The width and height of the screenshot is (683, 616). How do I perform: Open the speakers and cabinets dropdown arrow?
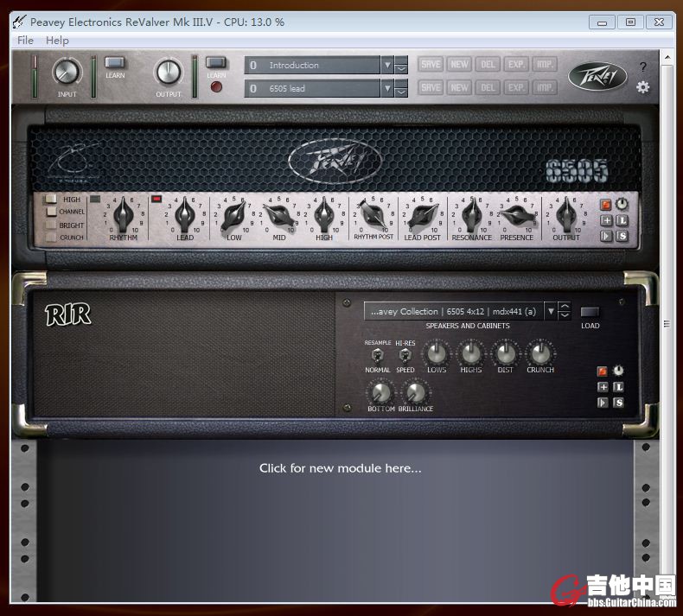[x=551, y=311]
